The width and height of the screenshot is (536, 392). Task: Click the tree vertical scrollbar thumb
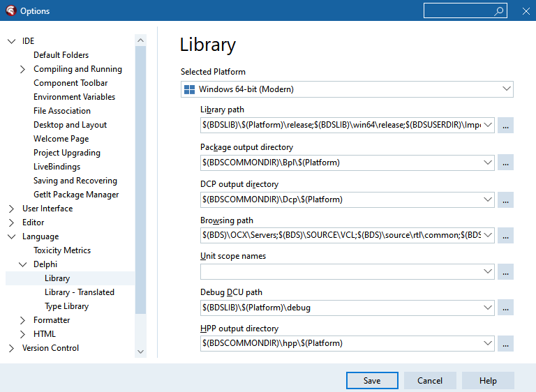(140, 180)
